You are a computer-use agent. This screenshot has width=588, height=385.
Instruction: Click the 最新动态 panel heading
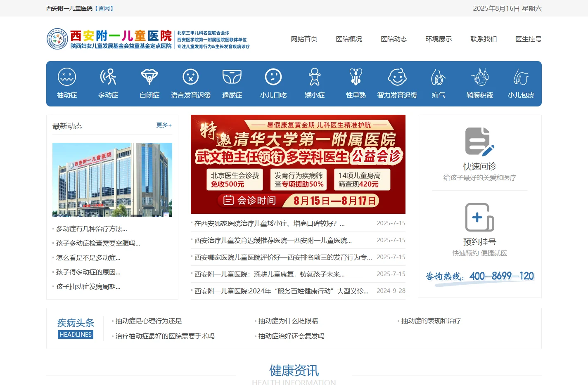tap(67, 126)
